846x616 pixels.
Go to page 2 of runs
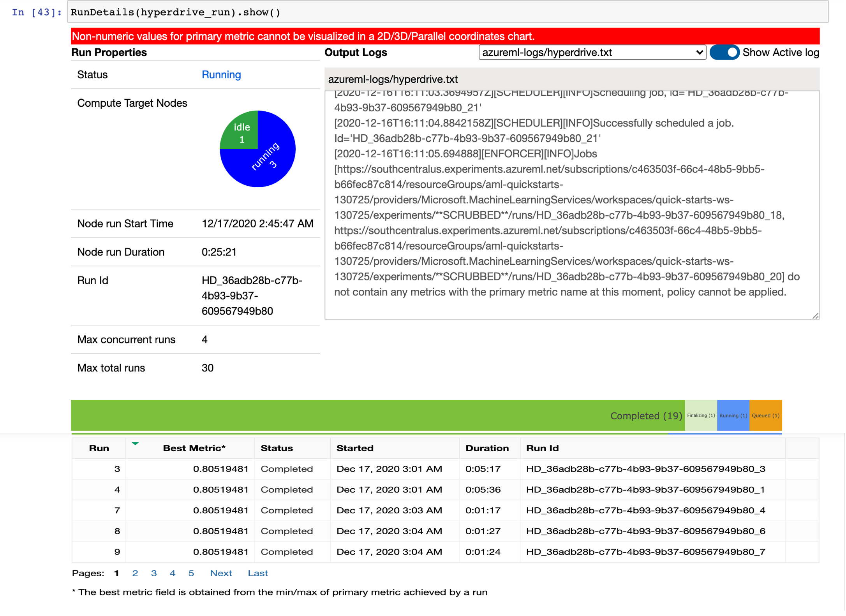[135, 573]
